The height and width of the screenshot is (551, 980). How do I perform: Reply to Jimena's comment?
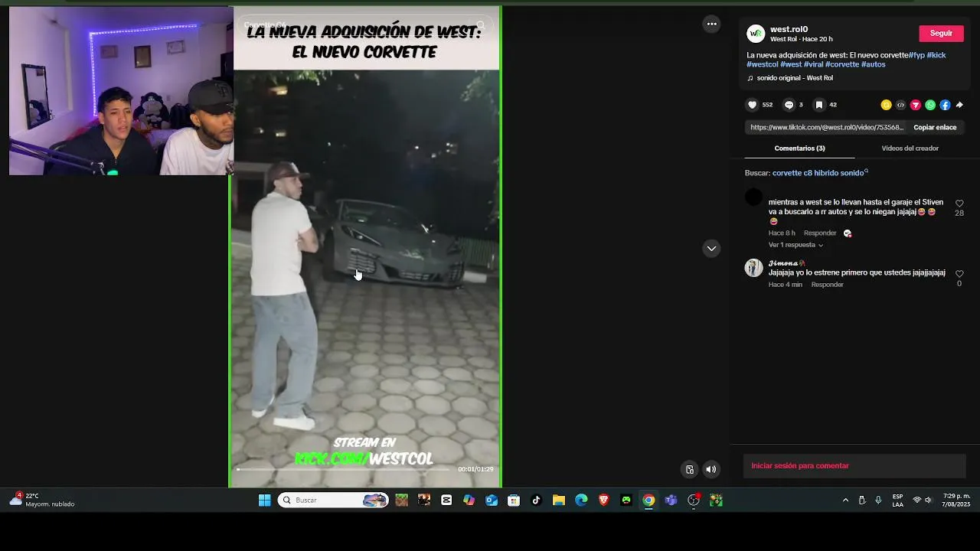click(827, 285)
